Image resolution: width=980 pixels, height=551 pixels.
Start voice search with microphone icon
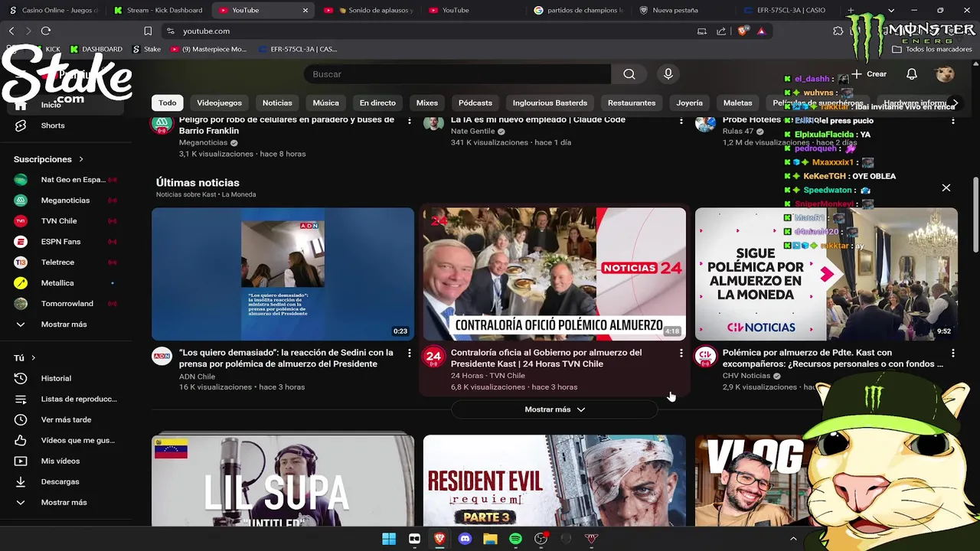tap(668, 74)
